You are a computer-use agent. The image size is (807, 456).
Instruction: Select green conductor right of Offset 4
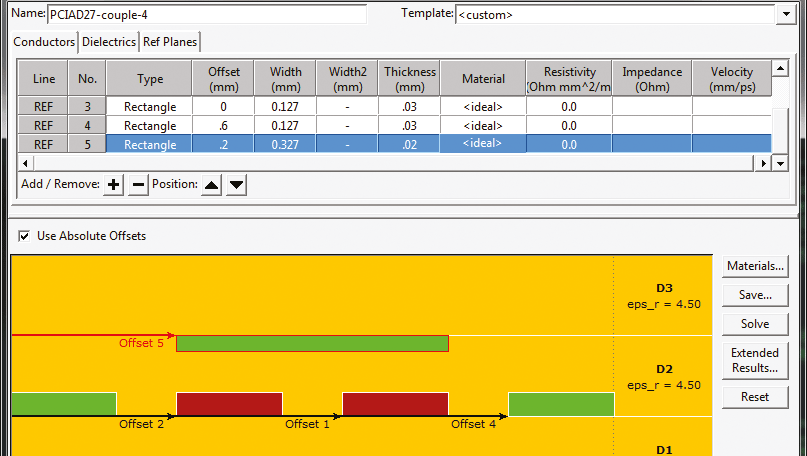[x=561, y=404]
